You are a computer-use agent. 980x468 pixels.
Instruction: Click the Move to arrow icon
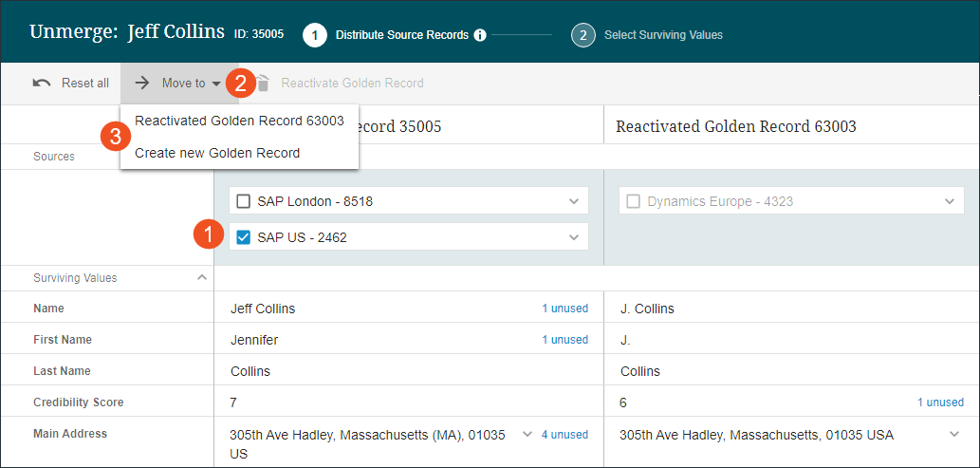pos(142,84)
